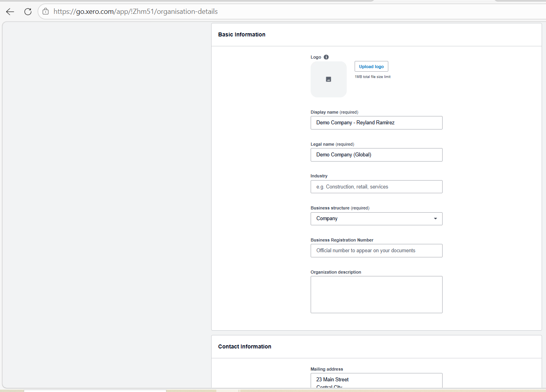Show the Logo info tooltip icon
546x392 pixels.
pos(326,57)
